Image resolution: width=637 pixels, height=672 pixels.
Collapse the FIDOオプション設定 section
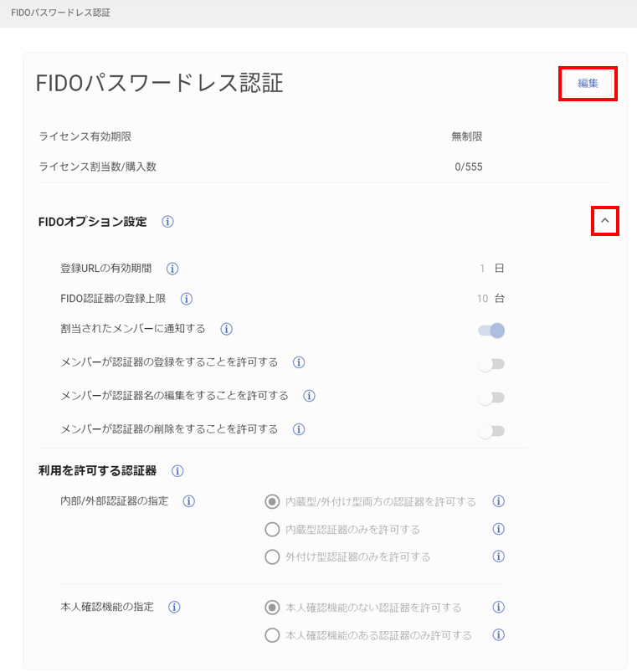click(x=605, y=221)
